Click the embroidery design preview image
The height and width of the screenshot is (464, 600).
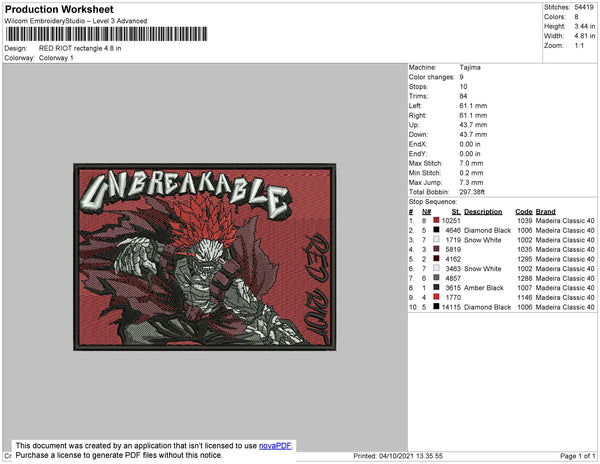pos(205,257)
